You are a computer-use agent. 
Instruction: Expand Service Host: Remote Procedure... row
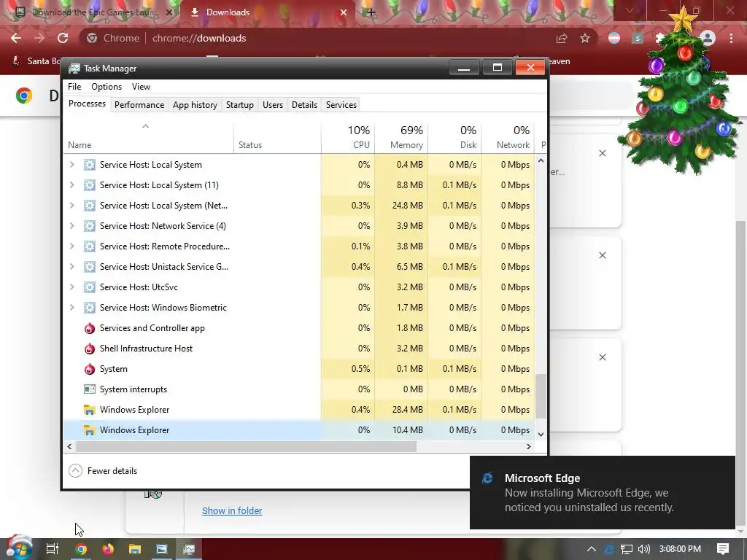[72, 246]
